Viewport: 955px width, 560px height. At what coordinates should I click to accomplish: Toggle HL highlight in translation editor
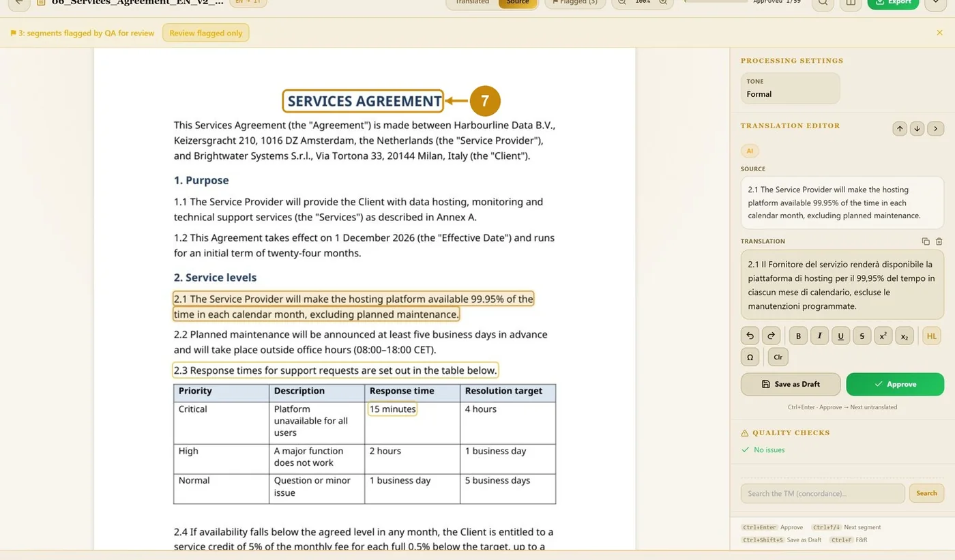tap(931, 336)
